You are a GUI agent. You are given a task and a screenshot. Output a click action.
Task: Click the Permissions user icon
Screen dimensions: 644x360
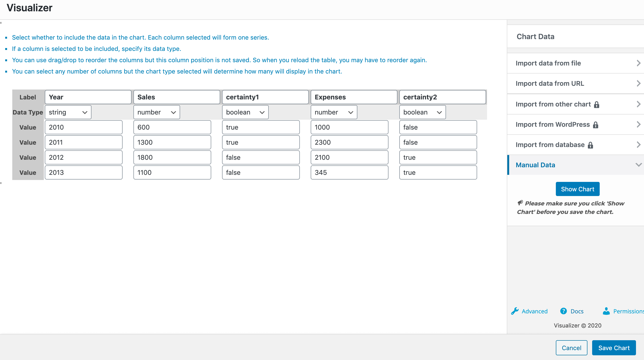[606, 311]
